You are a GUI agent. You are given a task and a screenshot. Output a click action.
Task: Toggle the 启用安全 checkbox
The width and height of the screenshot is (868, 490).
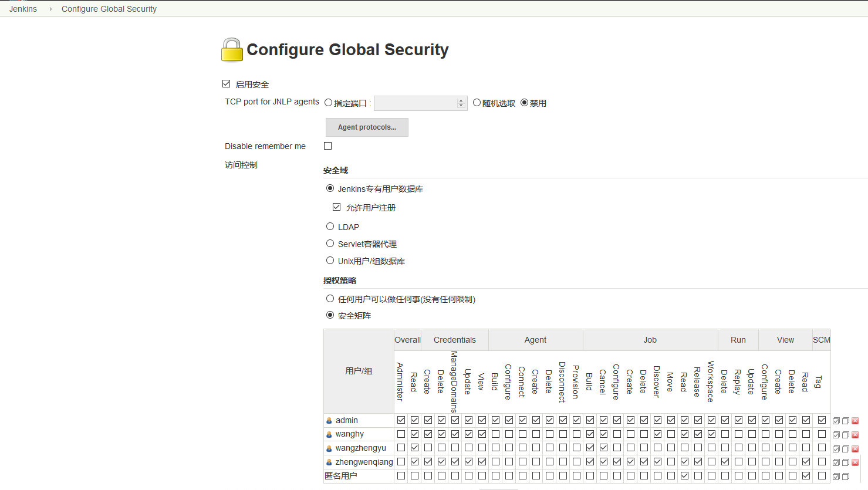pos(227,84)
